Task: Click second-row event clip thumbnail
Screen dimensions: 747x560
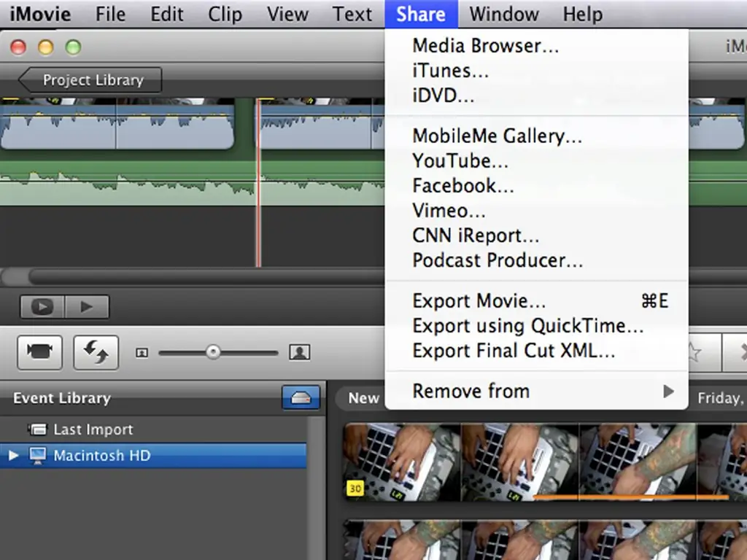Action: coord(402,540)
